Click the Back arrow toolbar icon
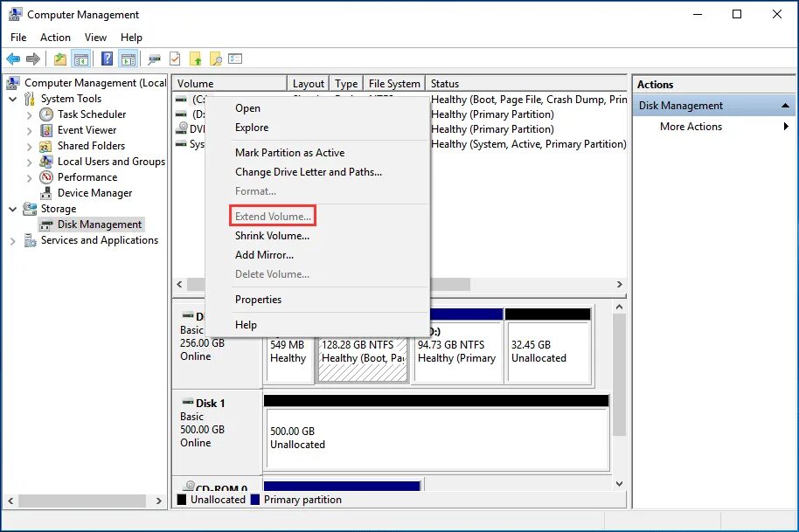The width and height of the screenshot is (799, 532). coord(13,59)
